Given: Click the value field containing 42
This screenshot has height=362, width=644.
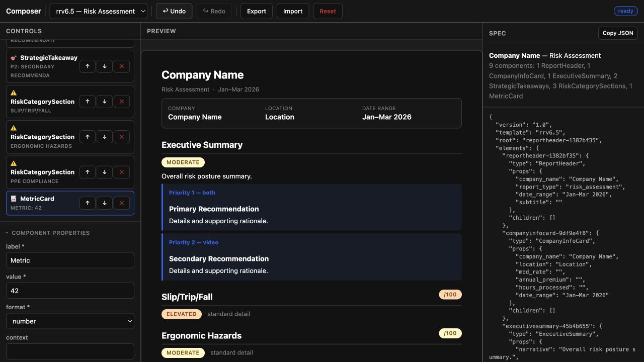Looking at the screenshot, I should [70, 291].
